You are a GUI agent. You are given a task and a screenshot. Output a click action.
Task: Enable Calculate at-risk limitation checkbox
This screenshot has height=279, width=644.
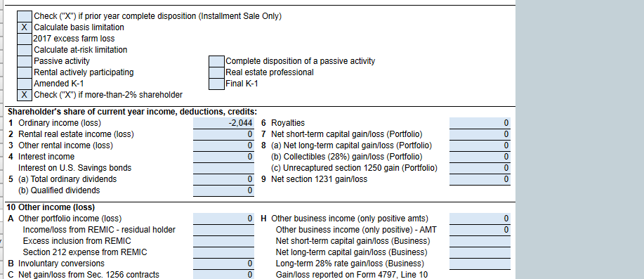click(x=25, y=50)
